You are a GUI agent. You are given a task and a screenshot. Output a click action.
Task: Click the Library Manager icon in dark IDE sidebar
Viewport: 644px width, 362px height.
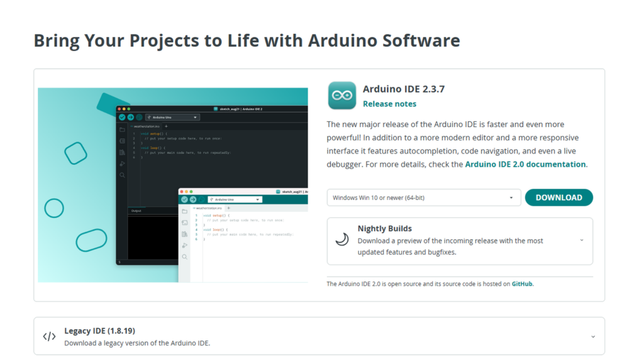click(x=122, y=152)
